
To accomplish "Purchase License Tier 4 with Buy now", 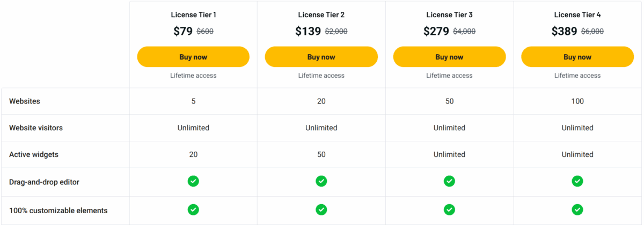I will [577, 57].
